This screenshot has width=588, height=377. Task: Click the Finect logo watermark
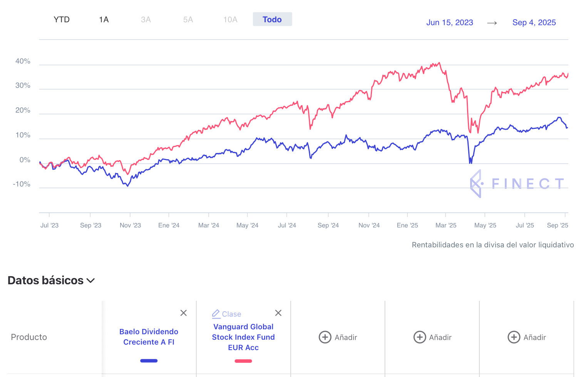(x=517, y=183)
